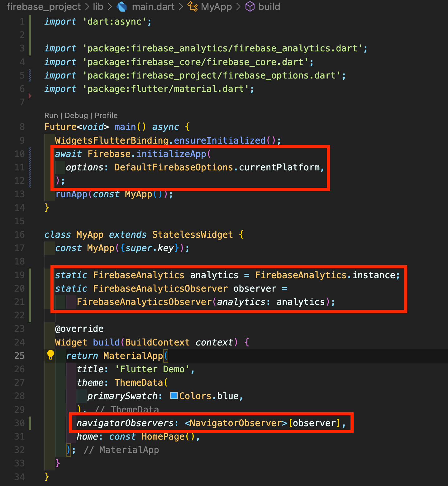
Task: Click the firebase_options.dart import path
Action: point(212,75)
